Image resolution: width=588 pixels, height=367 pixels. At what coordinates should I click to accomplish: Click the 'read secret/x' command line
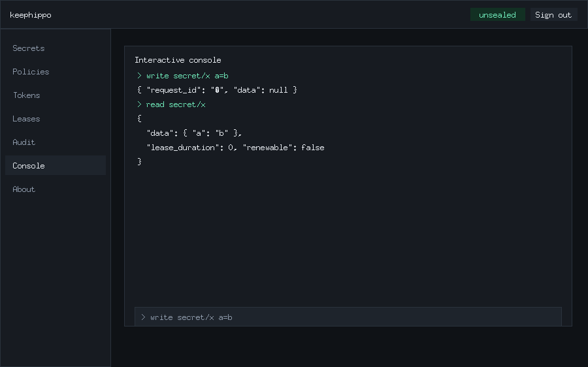pyautogui.click(x=171, y=104)
